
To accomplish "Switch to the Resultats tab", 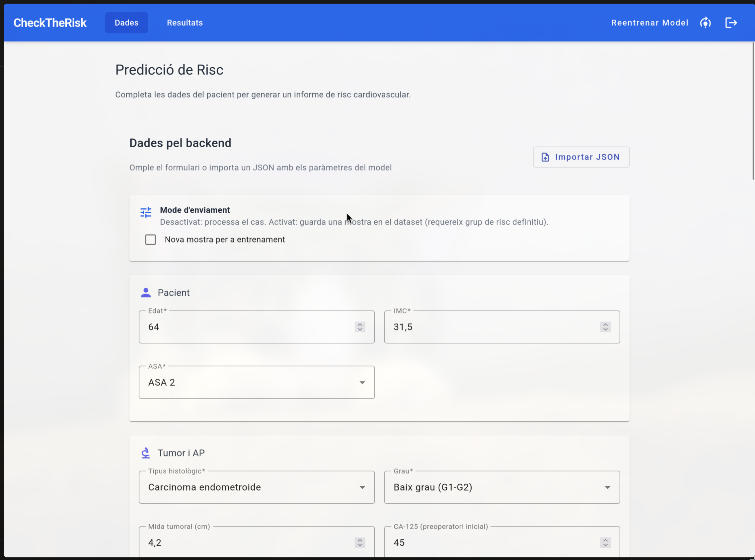I will pos(185,23).
